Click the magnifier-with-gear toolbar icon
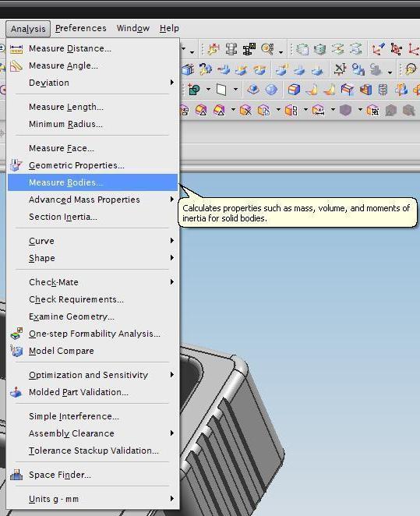420x516 pixels. (x=267, y=49)
